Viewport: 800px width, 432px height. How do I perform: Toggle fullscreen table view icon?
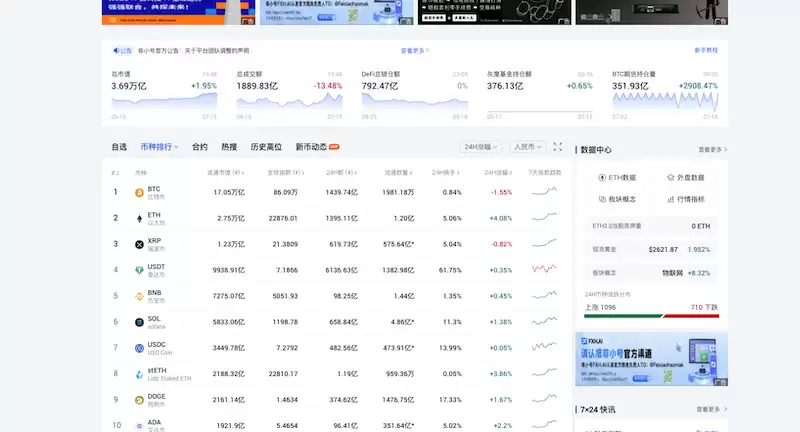558,147
